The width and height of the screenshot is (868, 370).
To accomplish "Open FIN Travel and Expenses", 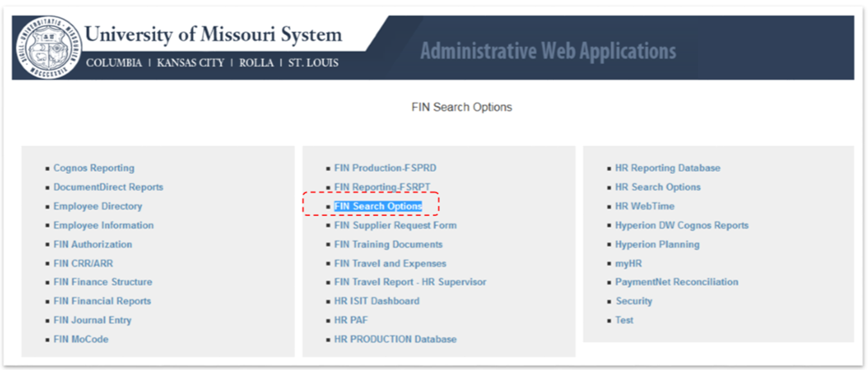I will [390, 263].
